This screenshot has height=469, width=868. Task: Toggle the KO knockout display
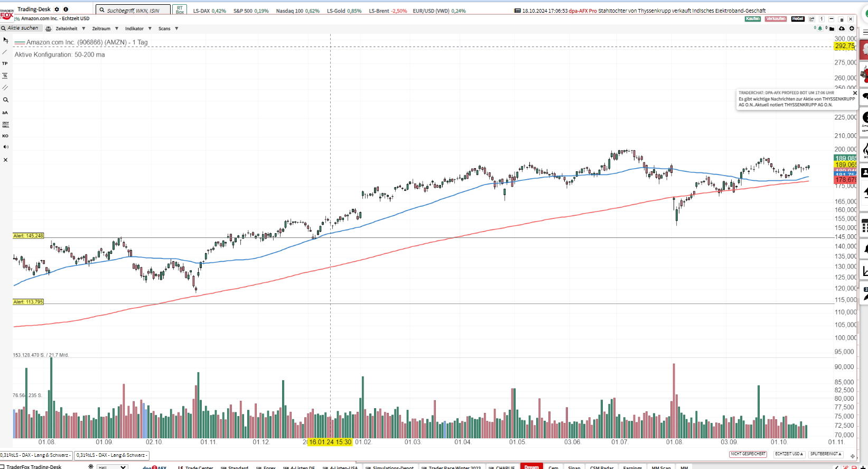click(5, 136)
